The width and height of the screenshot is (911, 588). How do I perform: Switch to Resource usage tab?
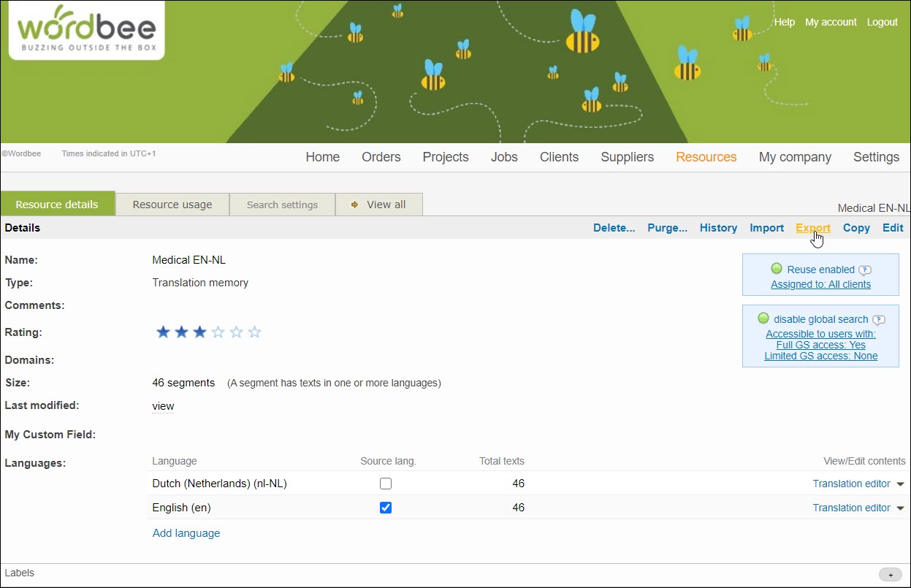point(172,205)
